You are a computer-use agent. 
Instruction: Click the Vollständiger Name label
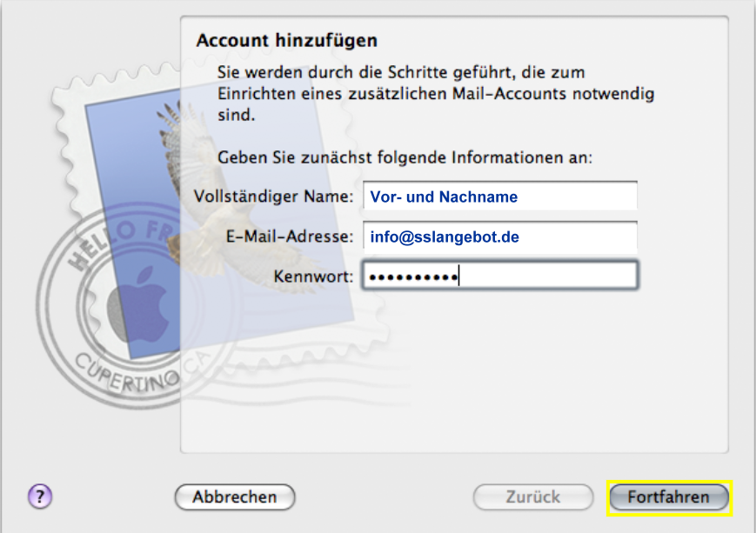coord(273,197)
